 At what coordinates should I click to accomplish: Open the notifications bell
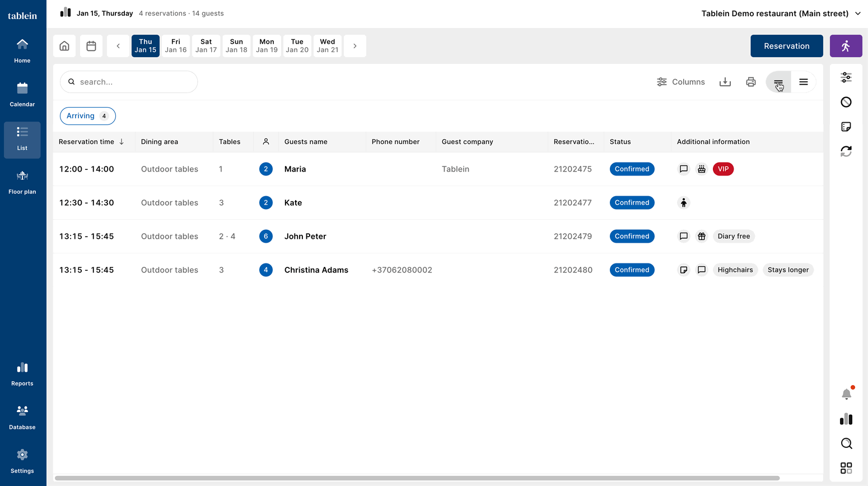(846, 394)
